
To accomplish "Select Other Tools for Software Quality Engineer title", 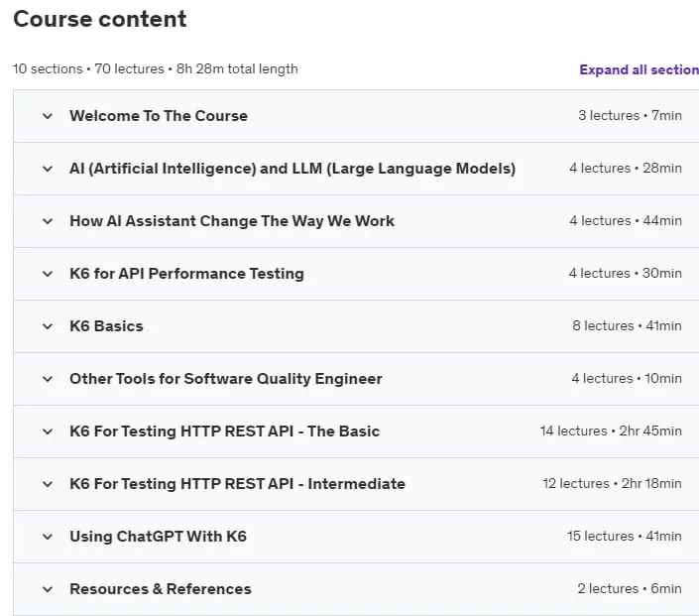I will (x=226, y=379).
